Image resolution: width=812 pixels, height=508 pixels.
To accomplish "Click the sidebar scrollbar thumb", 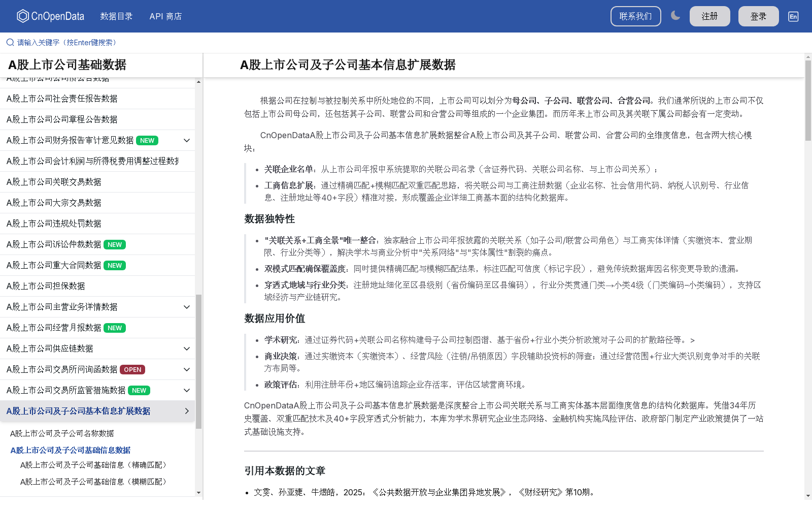I will pyautogui.click(x=198, y=361).
